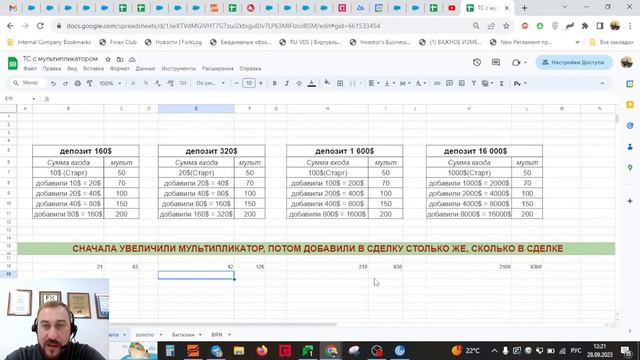The height and width of the screenshot is (360, 640).
Task: Open more number formats (123)
Action: click(183, 83)
